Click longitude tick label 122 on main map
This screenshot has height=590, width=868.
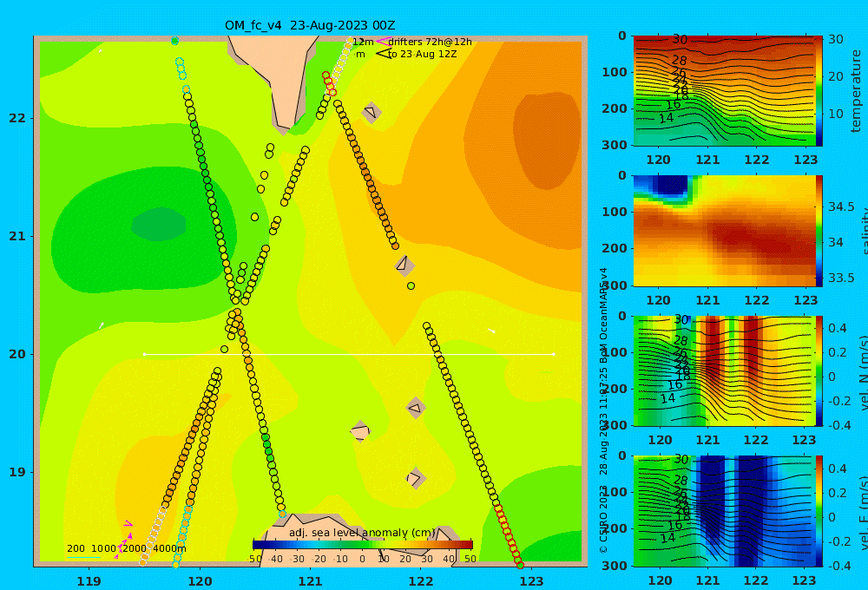(421, 581)
